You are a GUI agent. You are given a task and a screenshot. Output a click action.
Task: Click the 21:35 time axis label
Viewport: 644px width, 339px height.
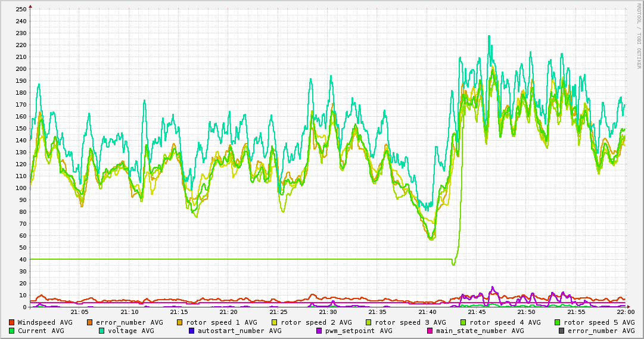[x=378, y=312]
